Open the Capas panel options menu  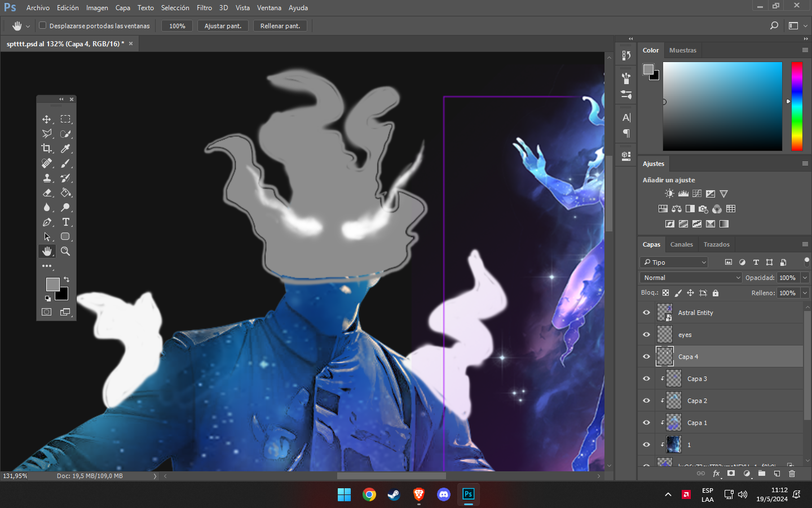coord(805,244)
